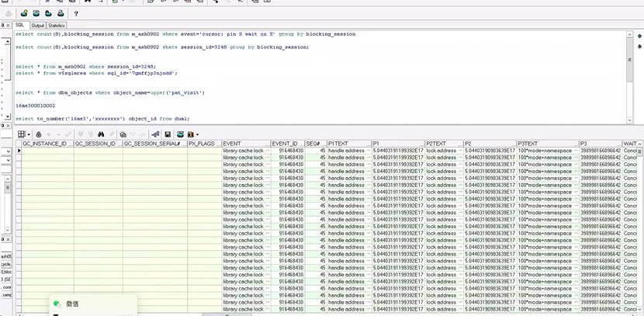Image resolution: width=644 pixels, height=316 pixels.
Task: Click the database icon with yellow star badge
Action: [24, 13]
